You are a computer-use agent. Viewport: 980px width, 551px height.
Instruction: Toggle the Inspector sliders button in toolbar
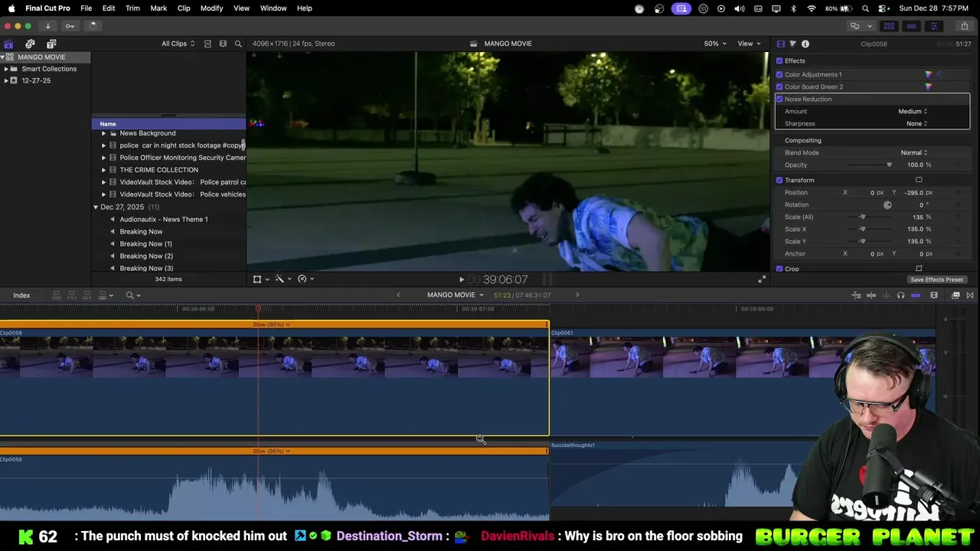coord(933,26)
